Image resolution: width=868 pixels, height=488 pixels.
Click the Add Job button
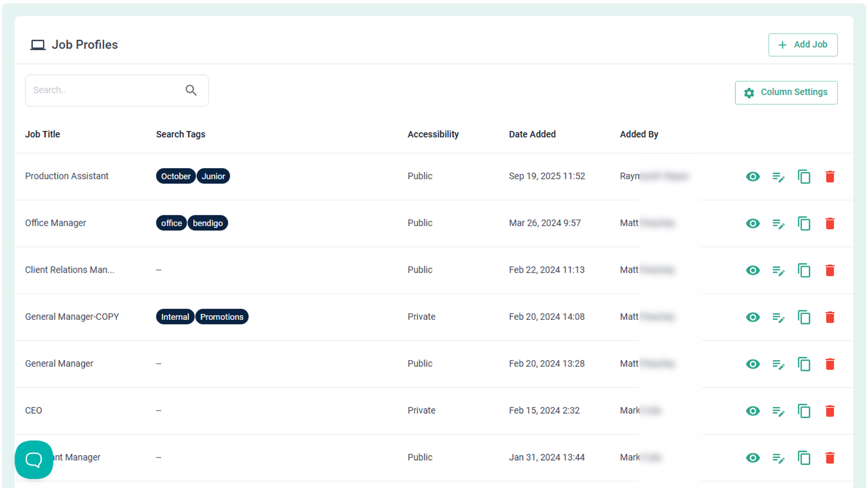[803, 45]
